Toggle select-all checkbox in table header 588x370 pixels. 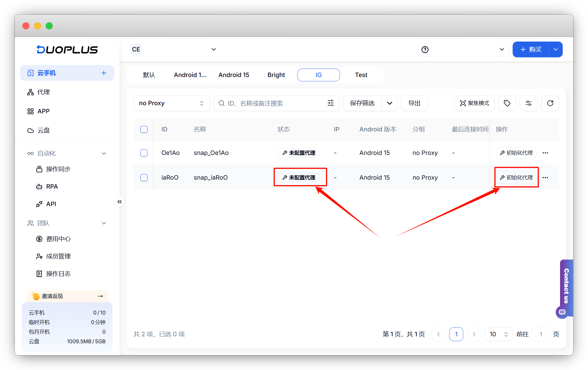pos(144,129)
